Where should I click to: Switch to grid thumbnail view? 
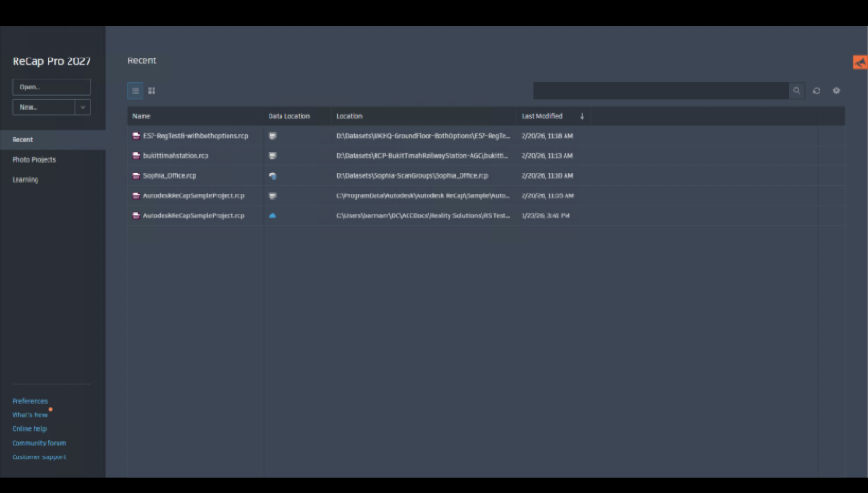pyautogui.click(x=152, y=90)
